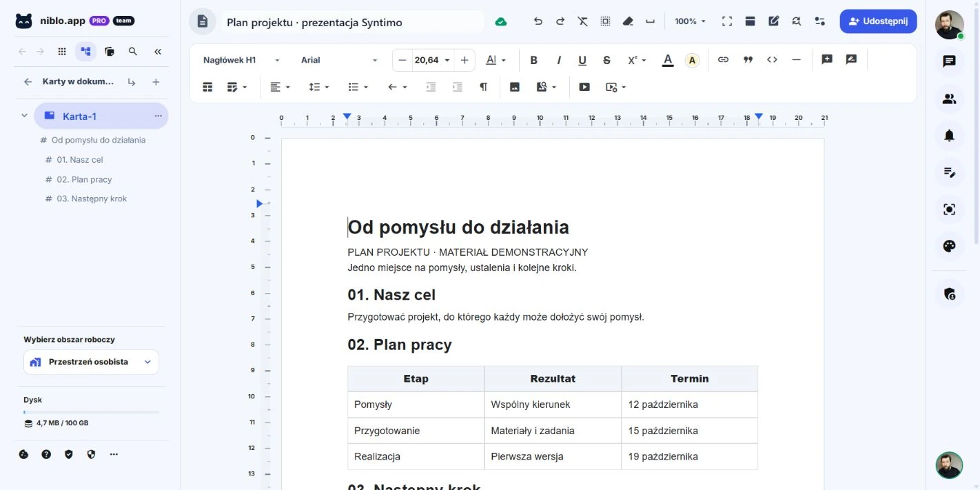This screenshot has width=980, height=490.
Task: Toggle underline formatting
Action: (x=582, y=60)
